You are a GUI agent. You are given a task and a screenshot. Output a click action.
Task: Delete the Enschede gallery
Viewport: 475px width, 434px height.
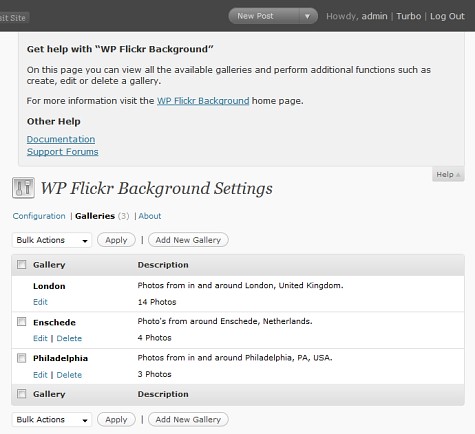(x=69, y=338)
